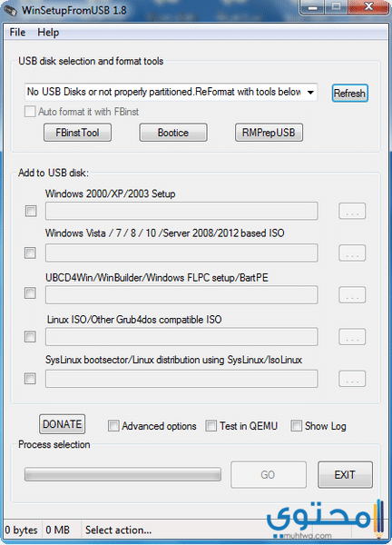
Task: Browse for Windows 2000/XP/2003 Setup source
Action: (352, 211)
